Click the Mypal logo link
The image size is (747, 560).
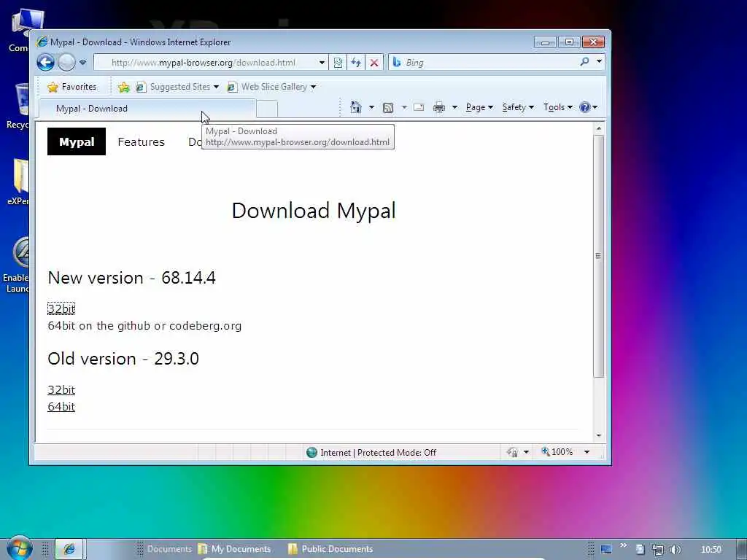pos(77,141)
